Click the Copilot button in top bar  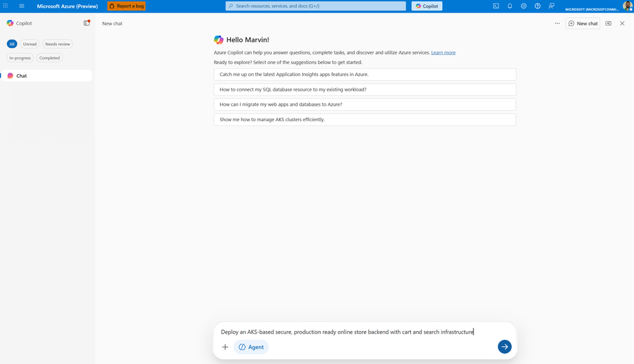coord(426,6)
